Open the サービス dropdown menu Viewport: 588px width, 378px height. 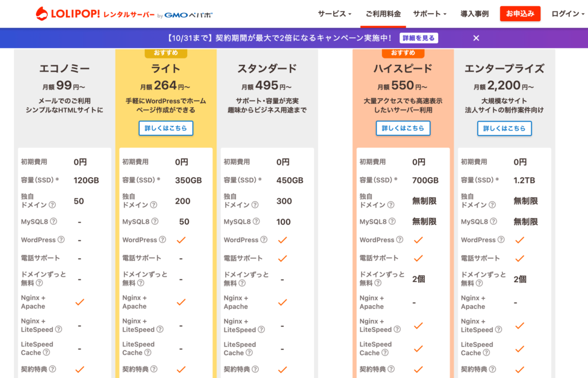(x=335, y=13)
